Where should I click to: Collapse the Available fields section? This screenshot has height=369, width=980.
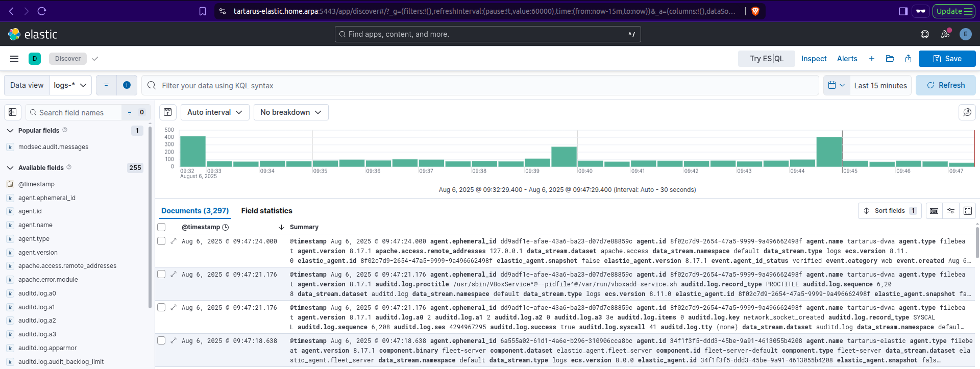(10, 168)
